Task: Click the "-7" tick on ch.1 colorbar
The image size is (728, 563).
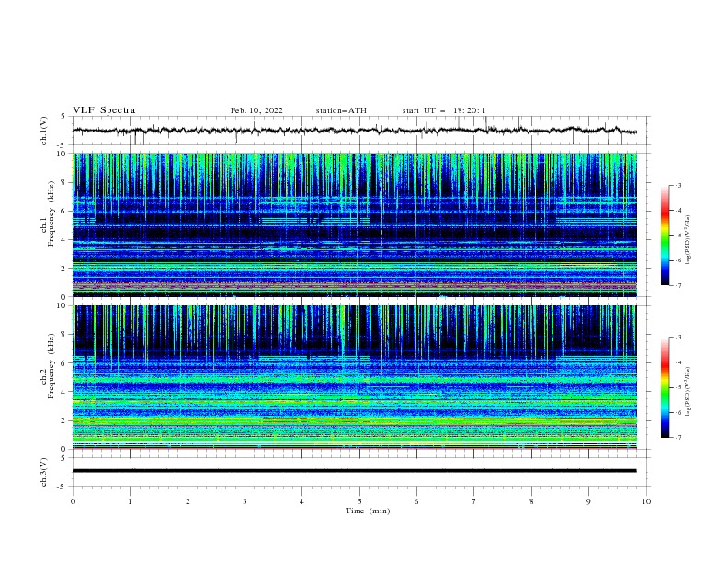Action: 677,285
